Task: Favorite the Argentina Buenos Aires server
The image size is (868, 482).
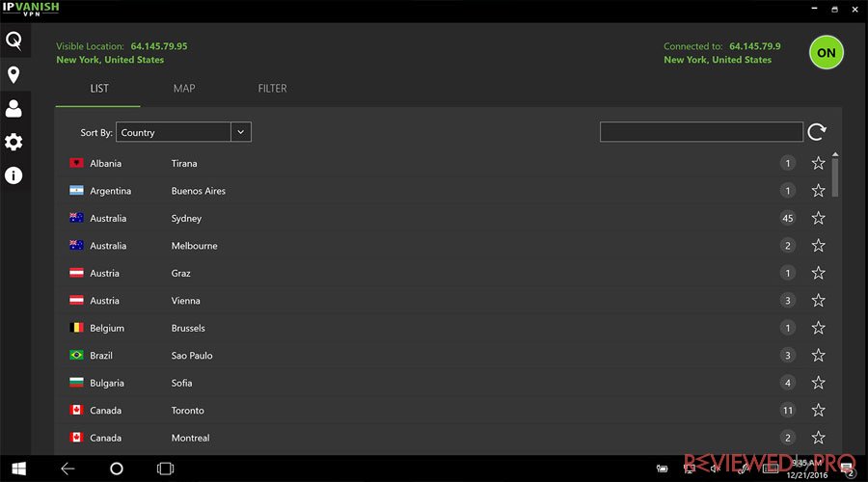Action: click(818, 190)
